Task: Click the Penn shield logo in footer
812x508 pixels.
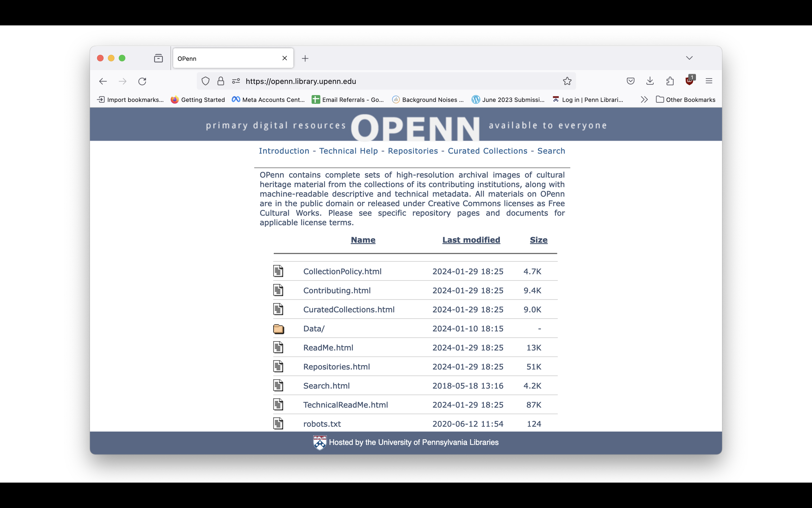Action: tap(320, 443)
